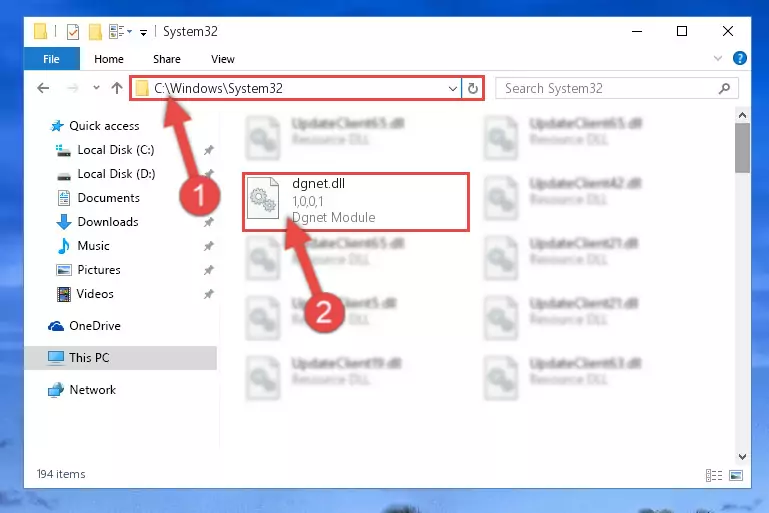
Task: Click the scroll down arrow of file list
Action: 742,457
